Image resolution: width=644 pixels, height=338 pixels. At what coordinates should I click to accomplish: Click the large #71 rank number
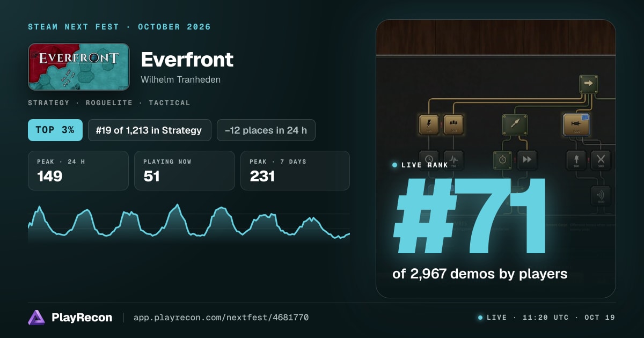470,216
